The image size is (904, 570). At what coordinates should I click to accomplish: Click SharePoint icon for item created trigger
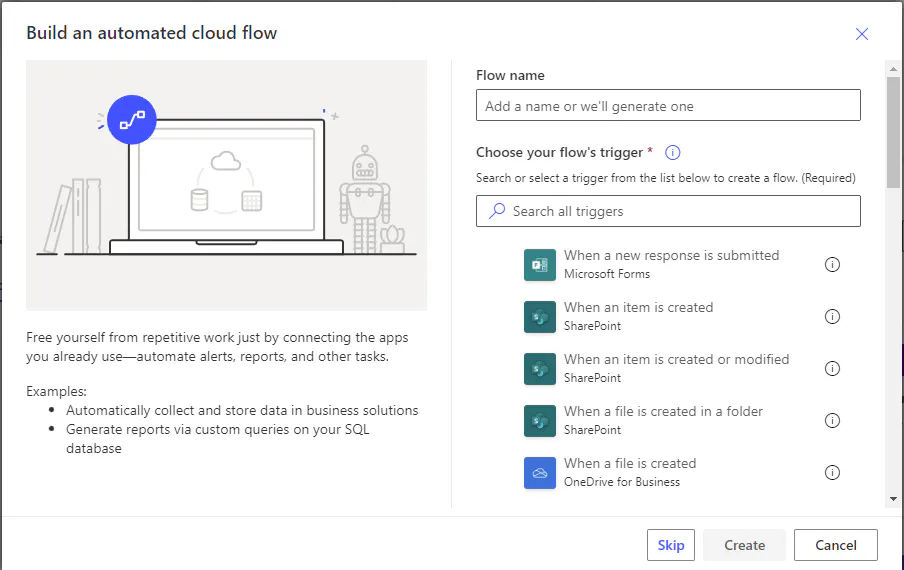540,317
